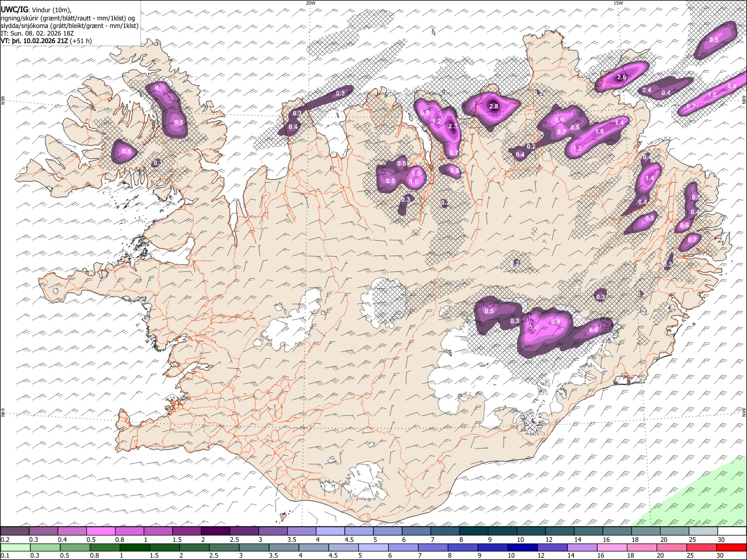Image resolution: width=747 pixels, height=560 pixels.
Task: Click the 0.6 value in the Westfjords
Action: pos(127,152)
